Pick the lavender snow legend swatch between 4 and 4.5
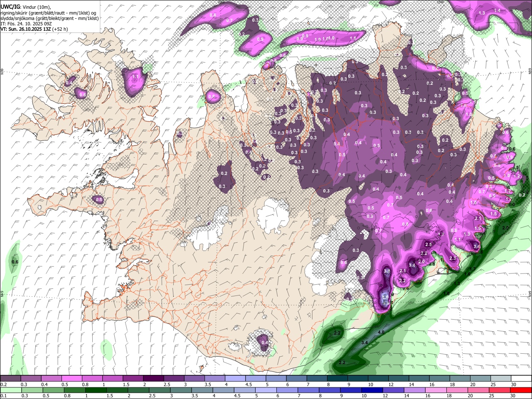 click(x=235, y=378)
